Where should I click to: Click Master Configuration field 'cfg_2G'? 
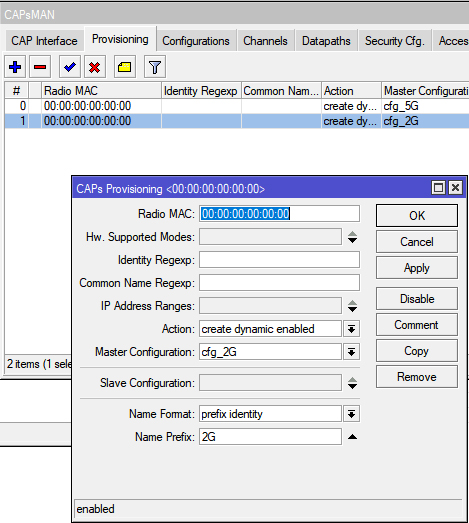pyautogui.click(x=271, y=352)
